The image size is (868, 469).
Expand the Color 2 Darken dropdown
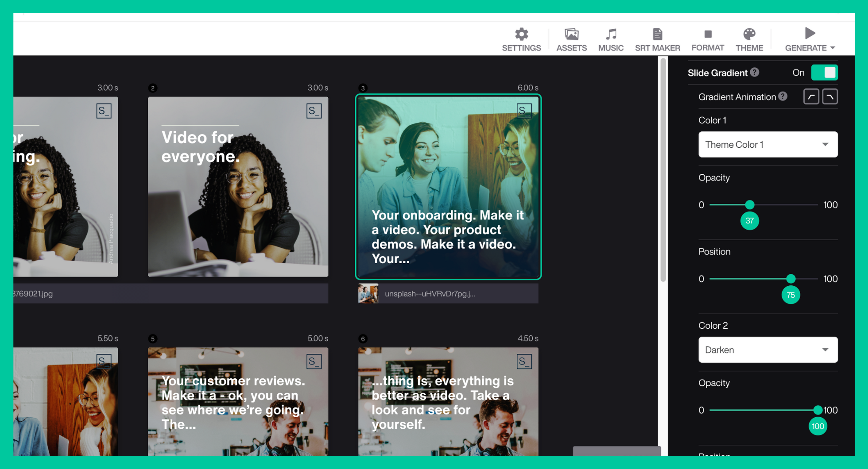767,350
